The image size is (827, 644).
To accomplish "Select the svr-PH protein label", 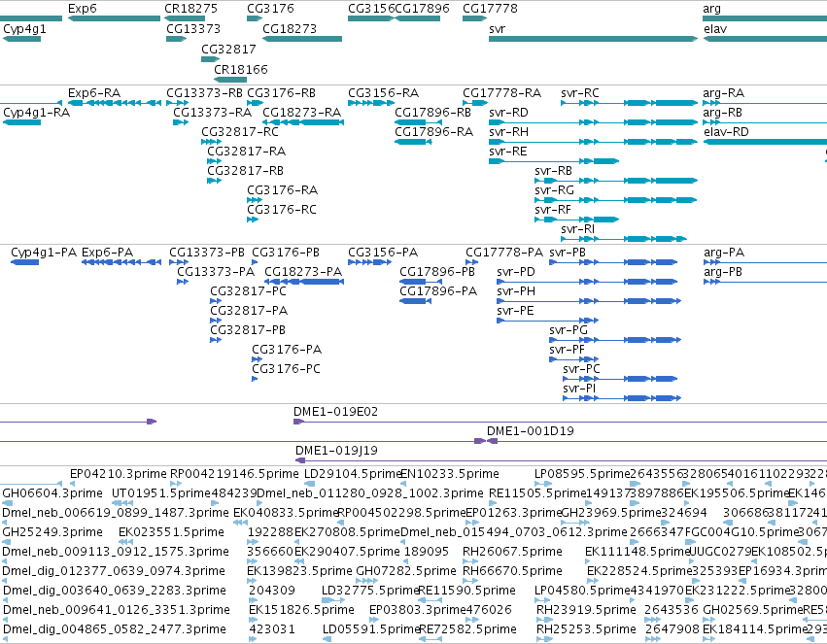I will pyautogui.click(x=516, y=291).
